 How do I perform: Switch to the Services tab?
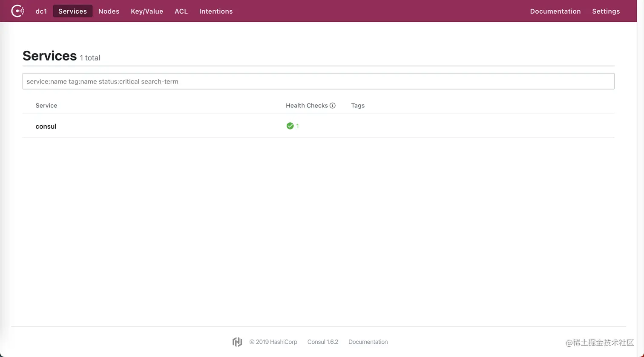pos(72,11)
